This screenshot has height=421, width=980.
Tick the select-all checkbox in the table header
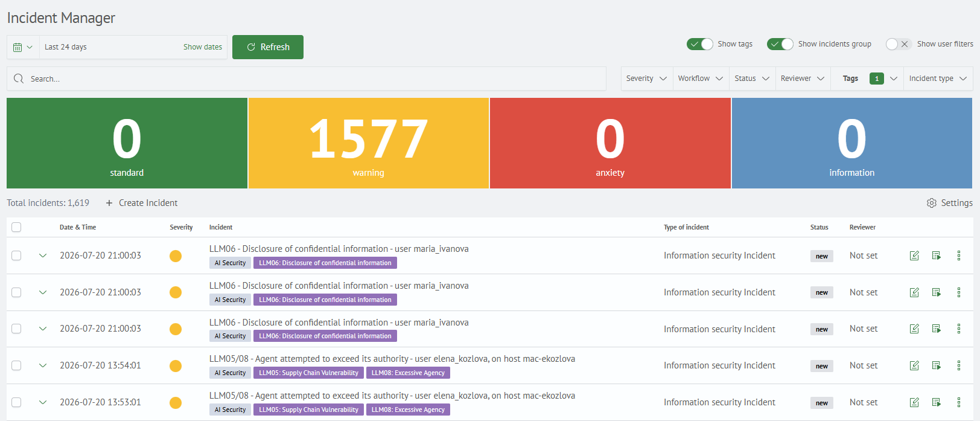pos(16,227)
